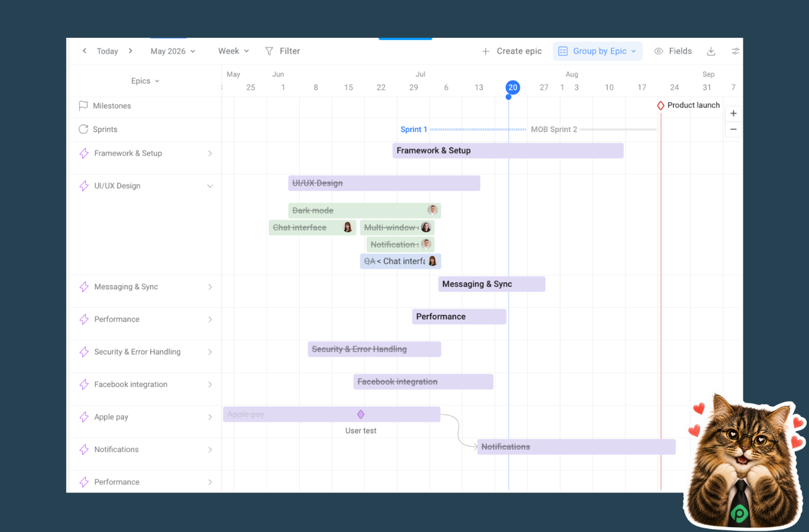Image resolution: width=809 pixels, height=532 pixels.
Task: Click the assignee avatar on Dark mode task
Action: click(433, 210)
